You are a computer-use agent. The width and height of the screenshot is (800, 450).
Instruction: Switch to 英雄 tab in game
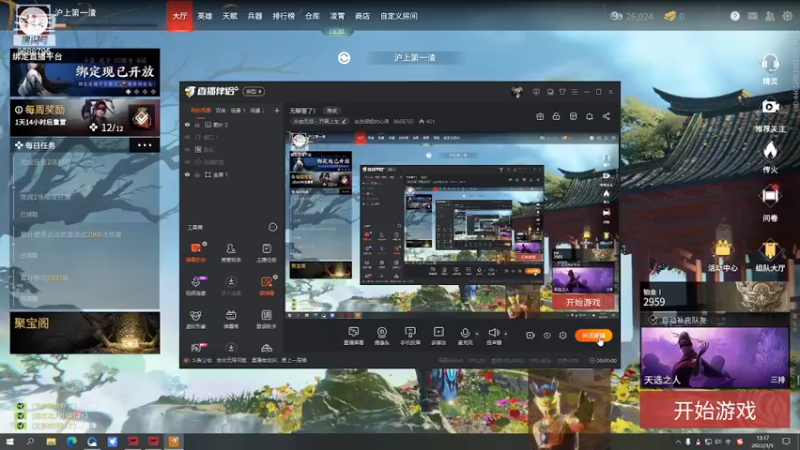point(205,16)
